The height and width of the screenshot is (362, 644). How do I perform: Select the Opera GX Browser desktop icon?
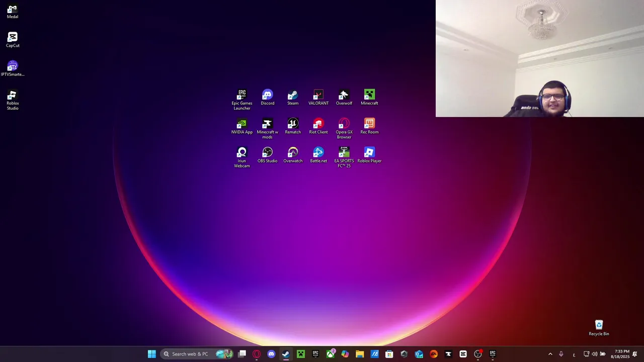[x=344, y=129]
